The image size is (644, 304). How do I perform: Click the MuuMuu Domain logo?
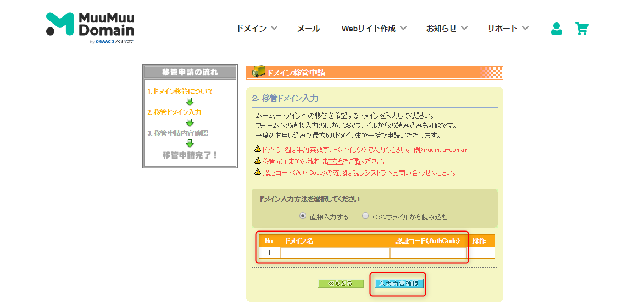point(90,27)
